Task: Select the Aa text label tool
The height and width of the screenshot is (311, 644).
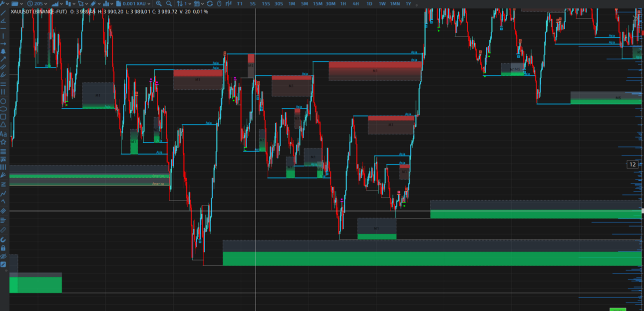Action: point(3,134)
